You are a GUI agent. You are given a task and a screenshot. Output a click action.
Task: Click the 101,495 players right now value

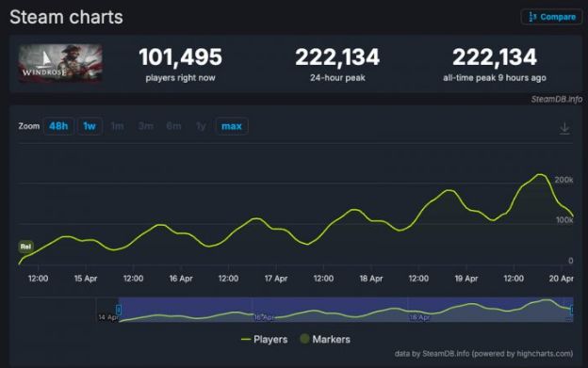180,57
